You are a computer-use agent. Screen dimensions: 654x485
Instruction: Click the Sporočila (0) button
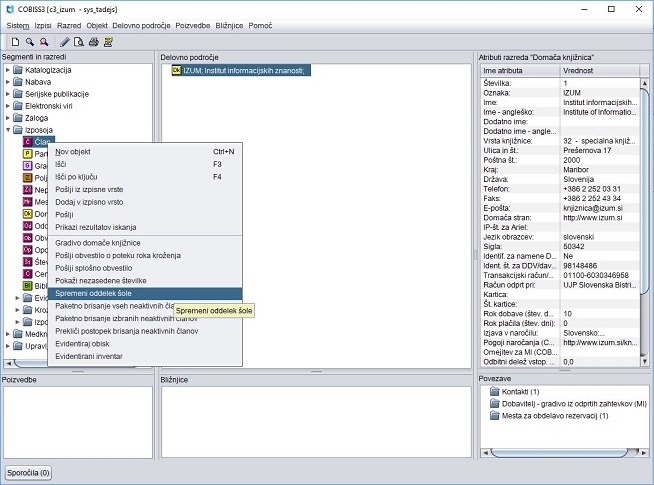click(28, 473)
